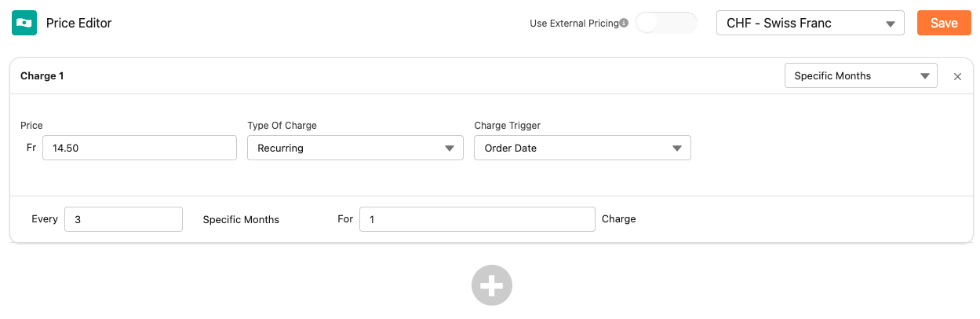Click the info icon beside Use External Pricing
The image size is (980, 319).
(624, 23)
